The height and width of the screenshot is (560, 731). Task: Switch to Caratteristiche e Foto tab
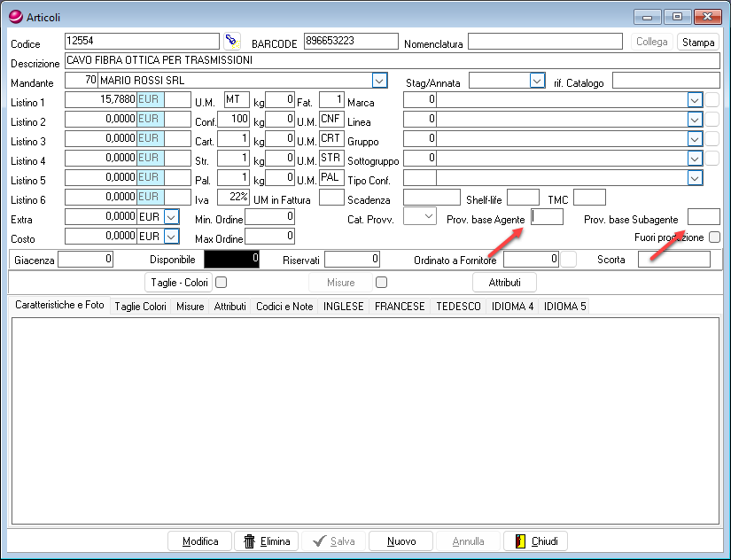tap(59, 305)
